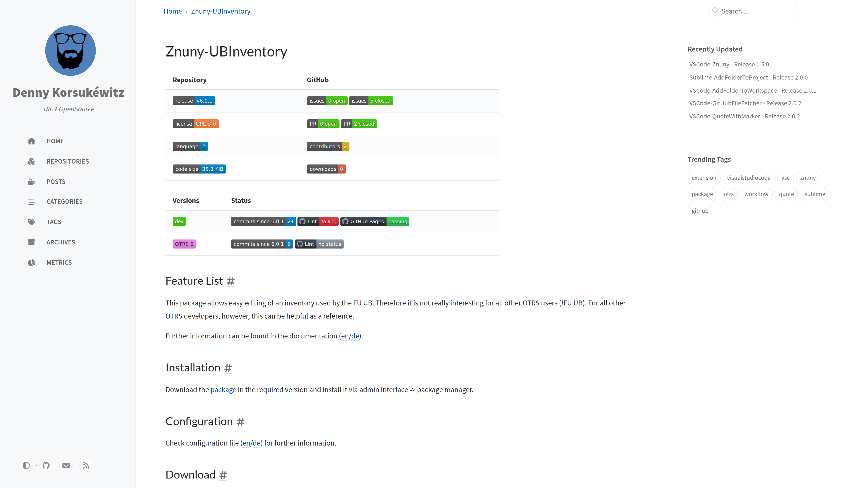Focus the Search input field

coord(753,11)
